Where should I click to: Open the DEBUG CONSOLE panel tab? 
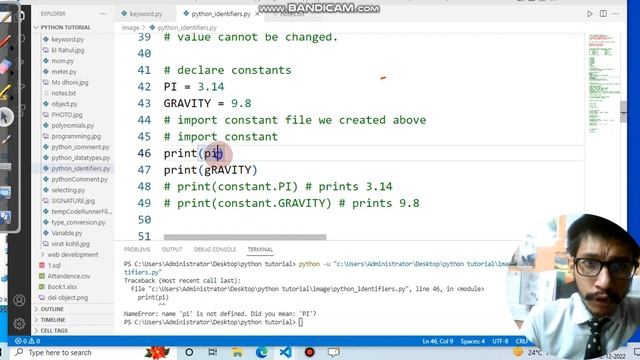pyautogui.click(x=215, y=249)
